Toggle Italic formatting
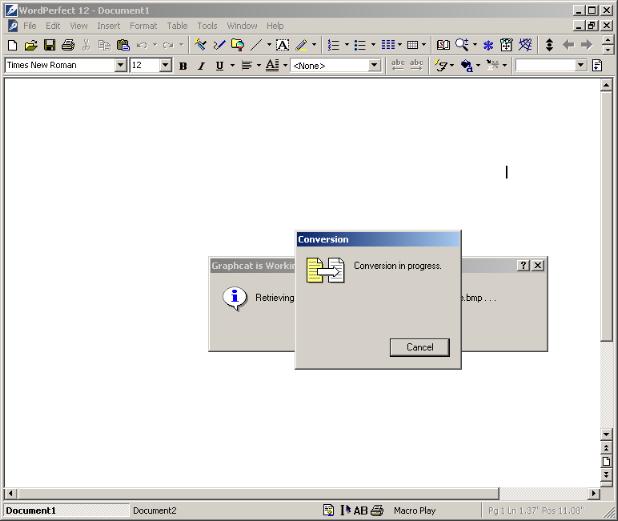The height and width of the screenshot is (521, 618). coord(201,66)
